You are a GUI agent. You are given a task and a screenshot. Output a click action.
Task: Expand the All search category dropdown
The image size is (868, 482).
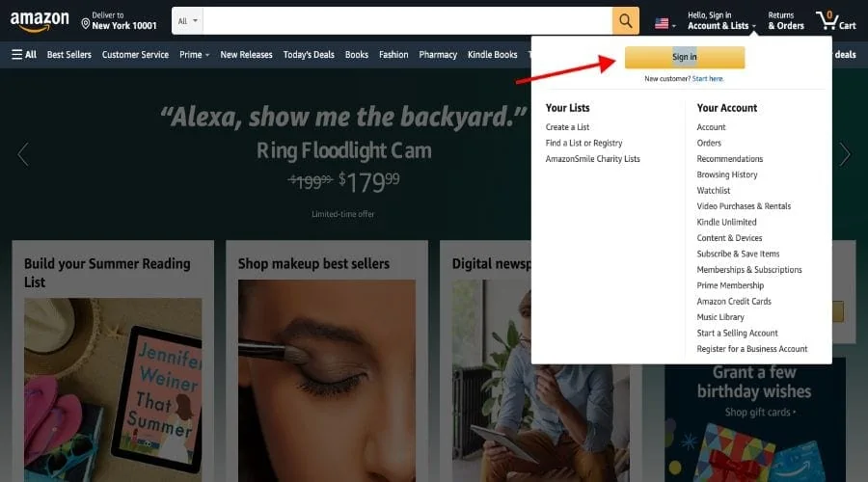coord(188,21)
